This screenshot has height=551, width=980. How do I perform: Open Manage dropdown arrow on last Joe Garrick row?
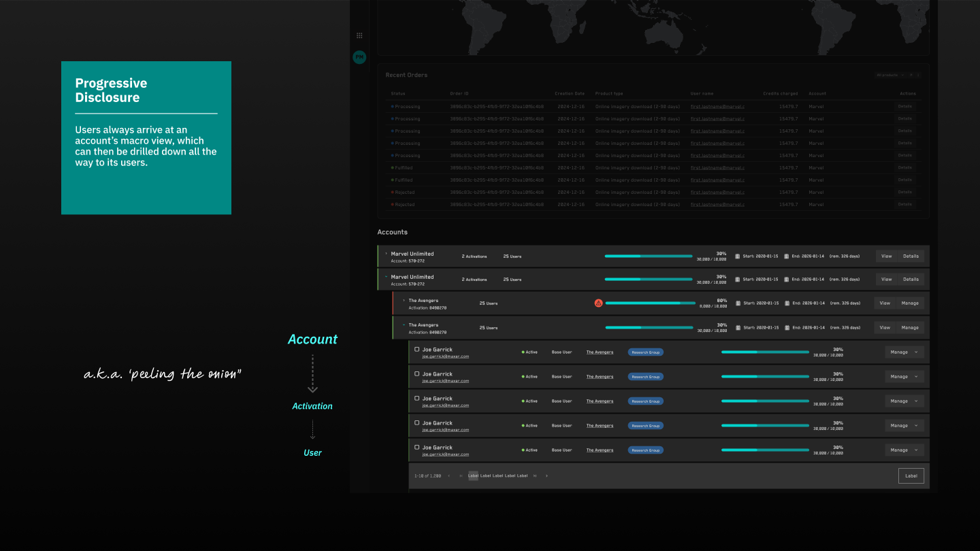point(916,450)
